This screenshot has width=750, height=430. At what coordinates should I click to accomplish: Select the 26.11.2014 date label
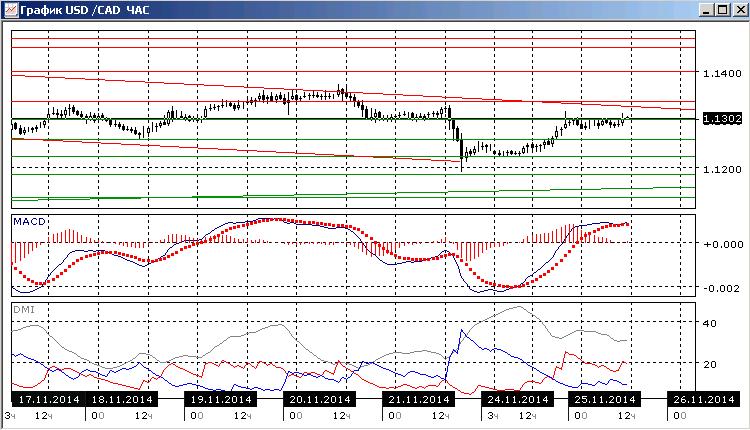click(703, 399)
